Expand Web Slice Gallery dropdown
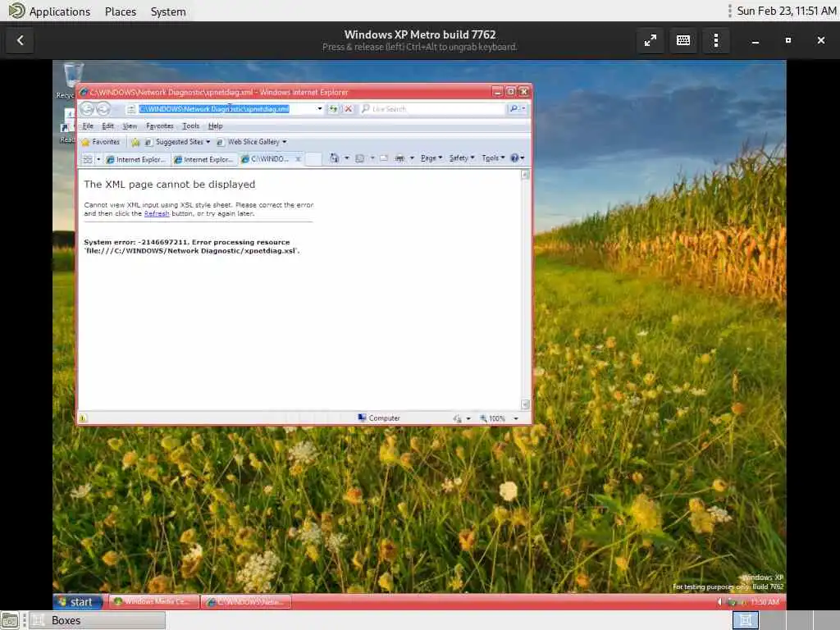This screenshot has width=840, height=630. [x=285, y=142]
